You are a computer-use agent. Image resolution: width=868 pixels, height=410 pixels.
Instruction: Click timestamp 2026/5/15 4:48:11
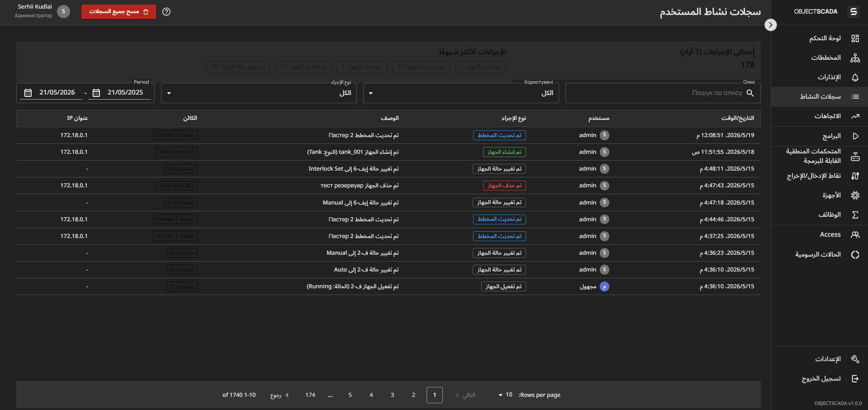click(727, 169)
